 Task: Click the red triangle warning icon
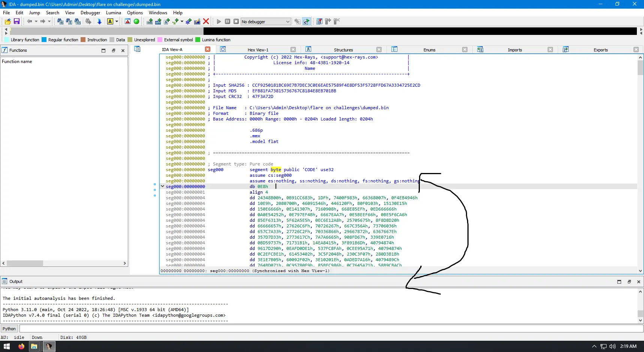127,21
